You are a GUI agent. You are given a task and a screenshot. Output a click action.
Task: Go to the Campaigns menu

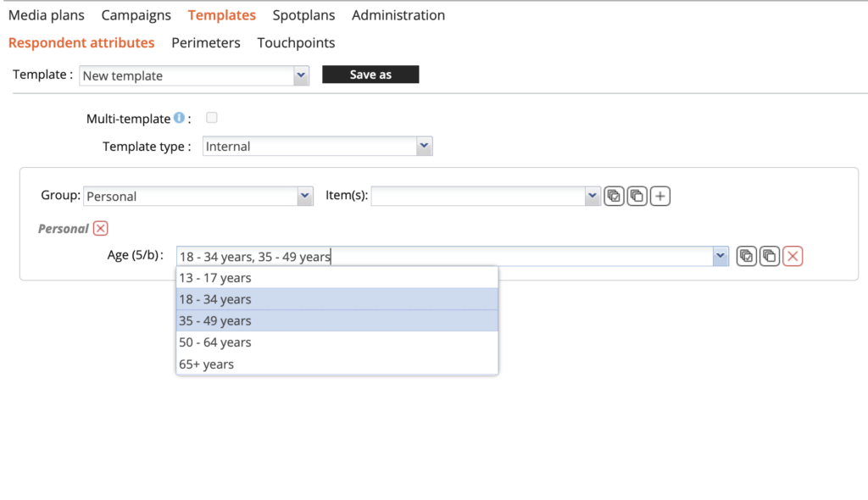click(136, 15)
